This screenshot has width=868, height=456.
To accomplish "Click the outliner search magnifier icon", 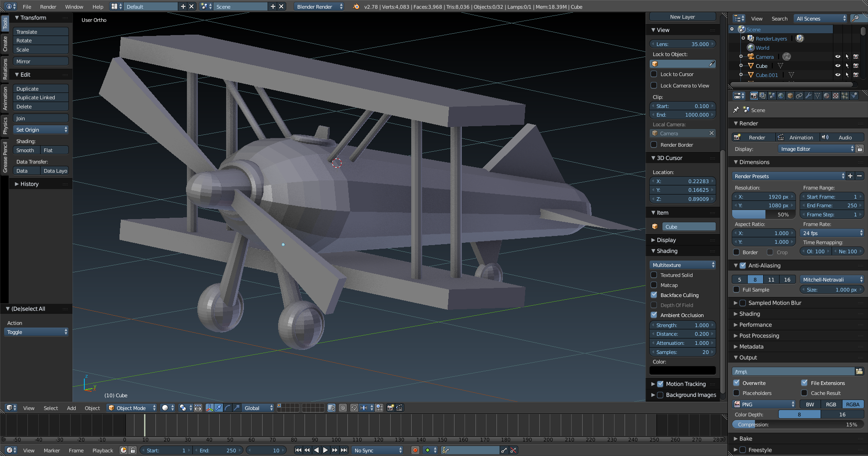I will click(856, 18).
